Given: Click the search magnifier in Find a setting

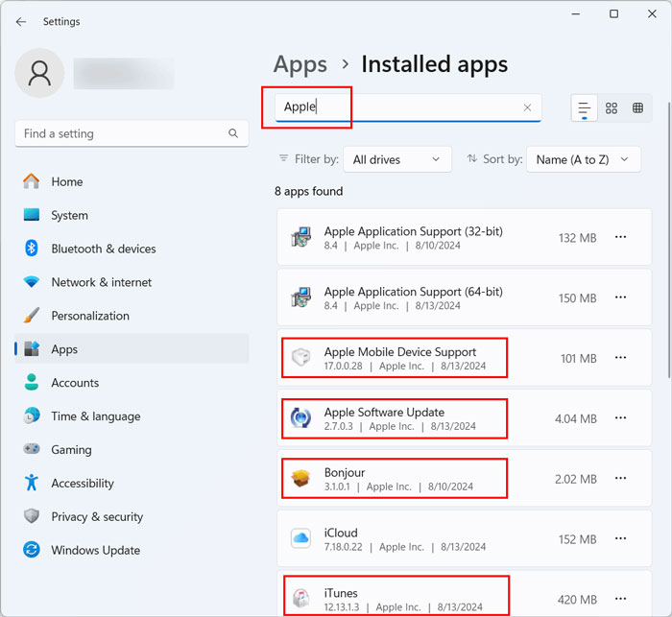Looking at the screenshot, I should point(233,133).
